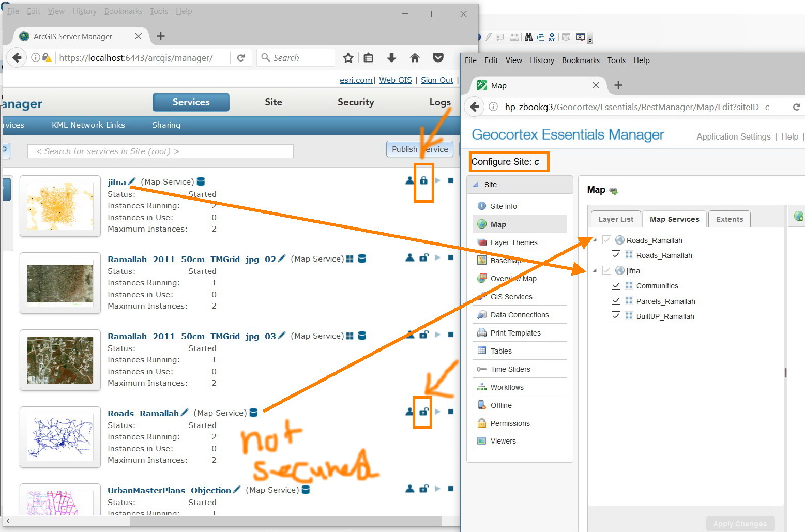Screen dimensions: 805x532
Task: Open Workflows in the Geocortex sidebar
Action: pos(507,387)
